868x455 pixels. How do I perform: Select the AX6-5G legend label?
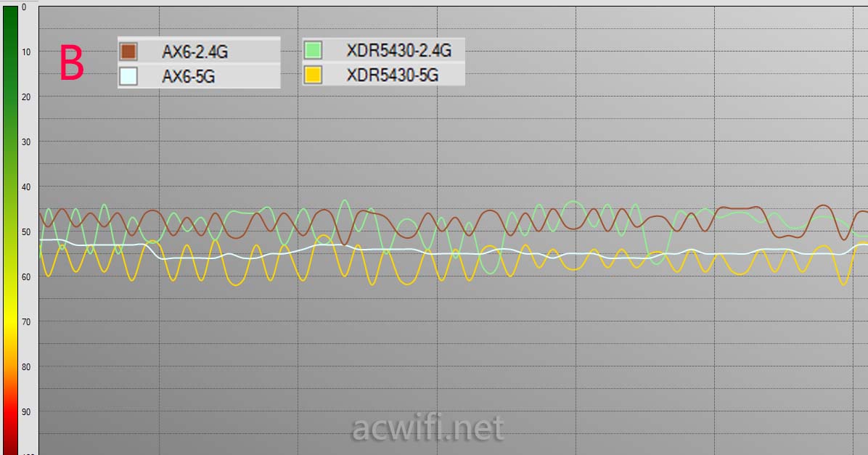tap(188, 76)
